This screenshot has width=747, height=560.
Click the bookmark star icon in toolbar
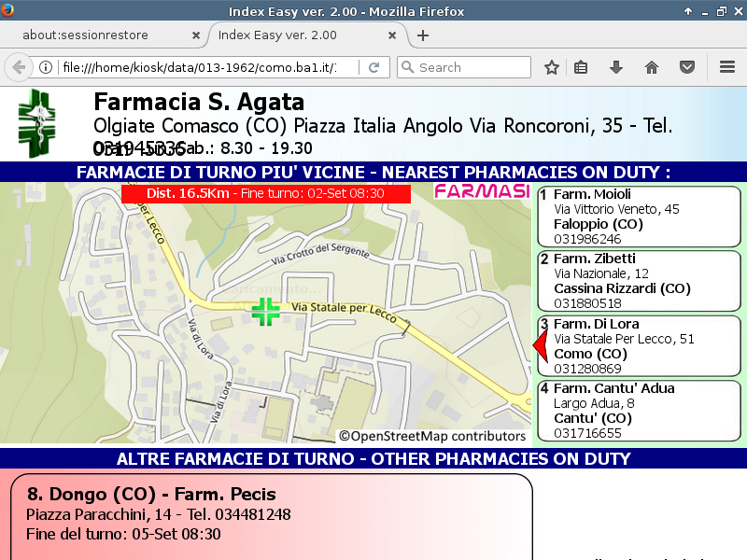[x=552, y=67]
